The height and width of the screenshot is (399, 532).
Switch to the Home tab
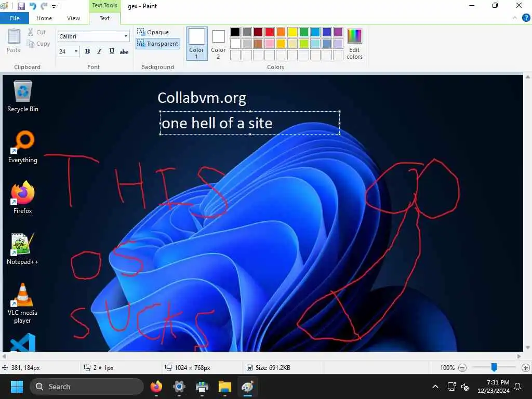tap(44, 18)
